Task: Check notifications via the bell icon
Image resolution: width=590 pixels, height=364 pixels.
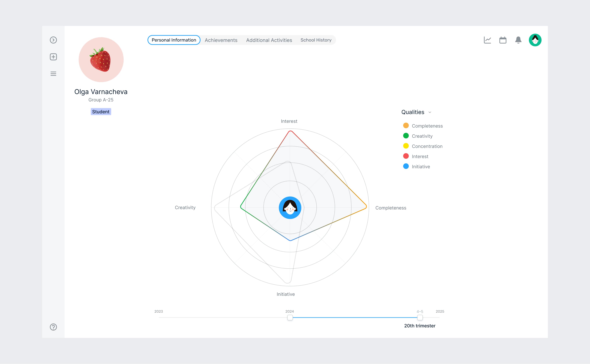Action: 518,40
